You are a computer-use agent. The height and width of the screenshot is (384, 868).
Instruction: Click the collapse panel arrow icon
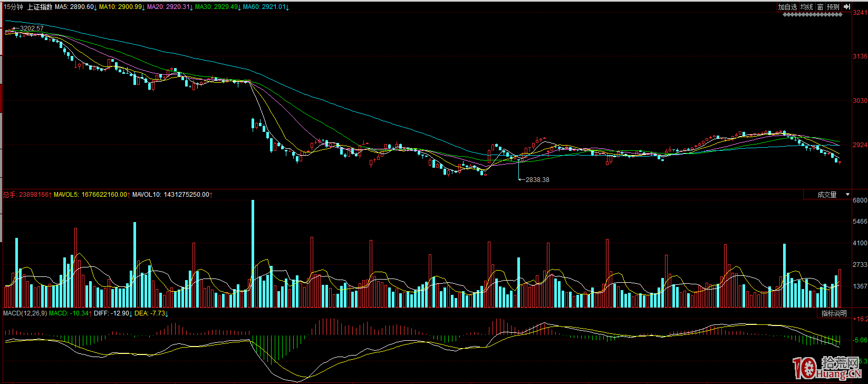[846, 7]
